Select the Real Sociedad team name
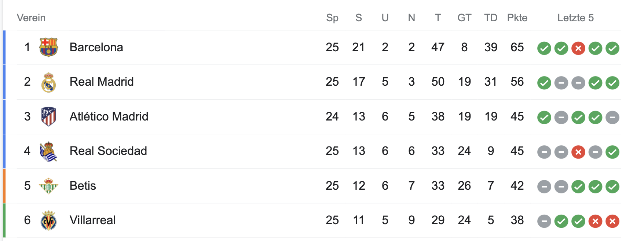The image size is (644, 241). coord(108,151)
